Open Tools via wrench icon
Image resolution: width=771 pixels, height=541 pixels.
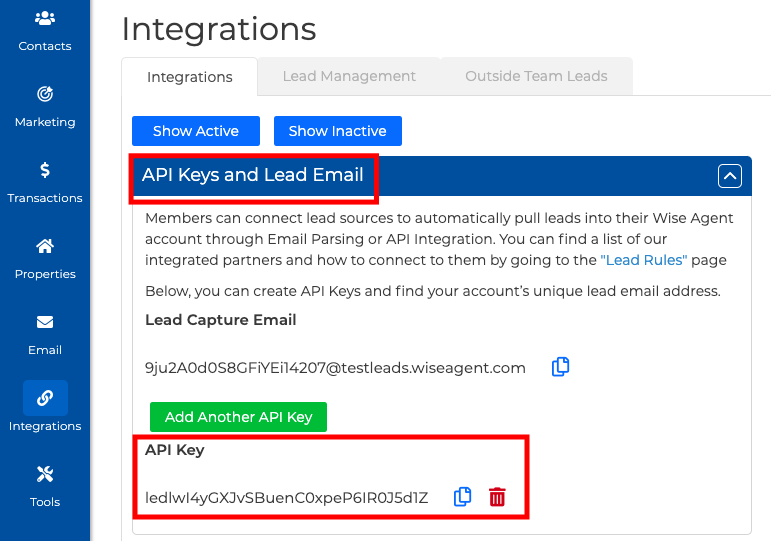click(45, 474)
